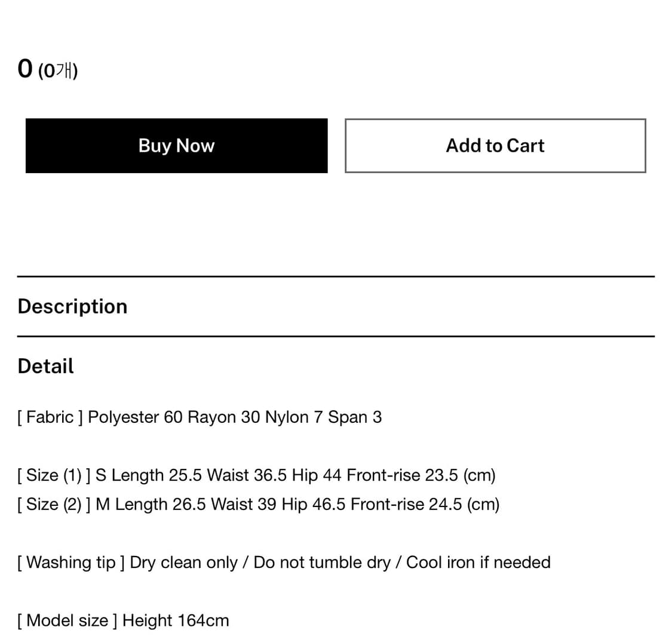Click the "[ Size (2) ]" label
Image resolution: width=672 pixels, height=642 pixels.
(54, 505)
